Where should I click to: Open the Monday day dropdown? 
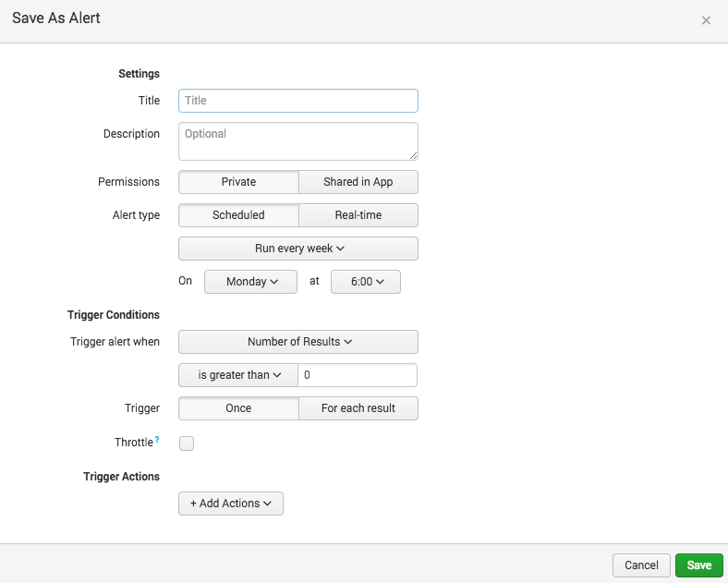click(x=250, y=282)
